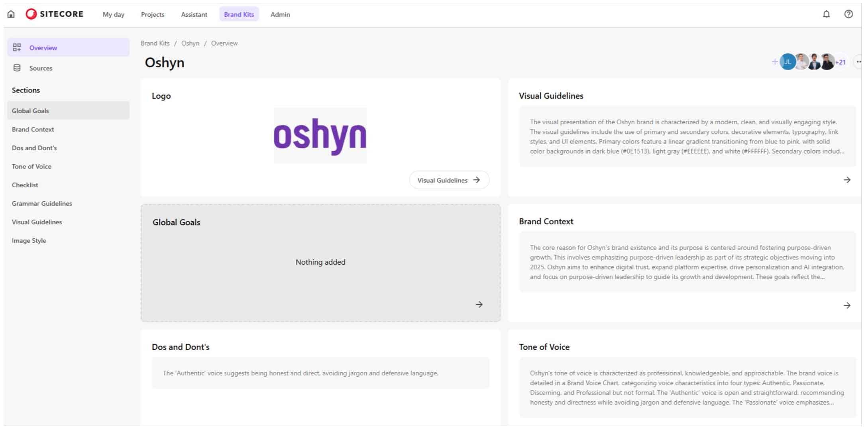The height and width of the screenshot is (432, 868).
Task: Select the Assistant nav item
Action: tap(194, 14)
